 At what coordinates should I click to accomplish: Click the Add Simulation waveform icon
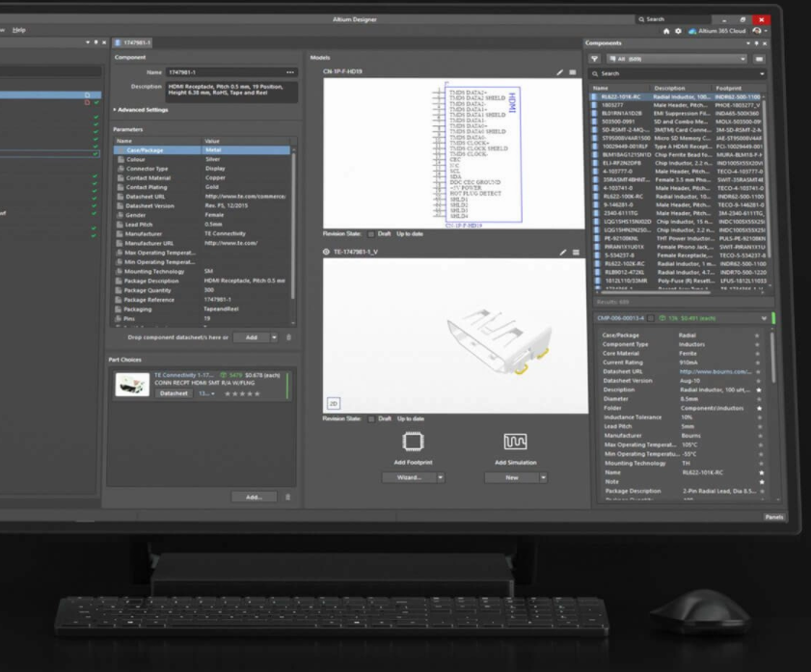pyautogui.click(x=515, y=442)
